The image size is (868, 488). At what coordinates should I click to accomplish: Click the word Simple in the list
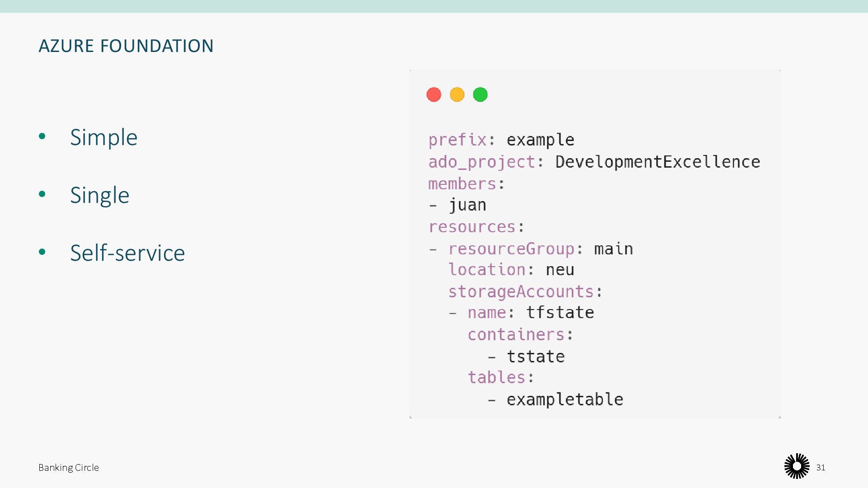(x=104, y=137)
